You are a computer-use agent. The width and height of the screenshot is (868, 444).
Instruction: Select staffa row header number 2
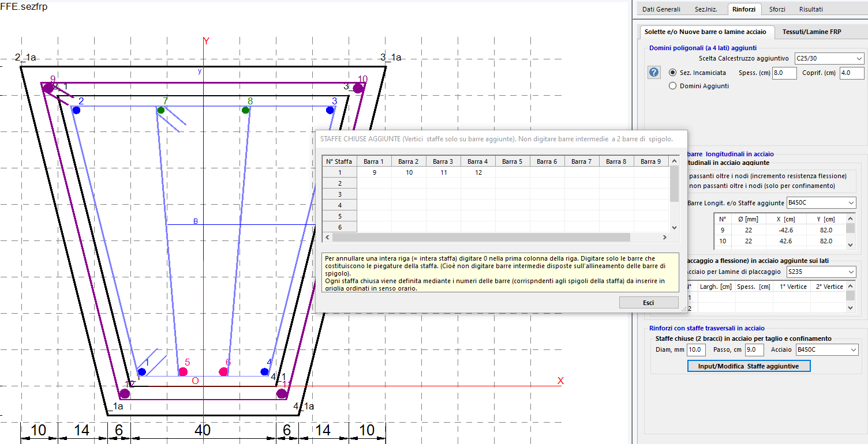pos(339,183)
